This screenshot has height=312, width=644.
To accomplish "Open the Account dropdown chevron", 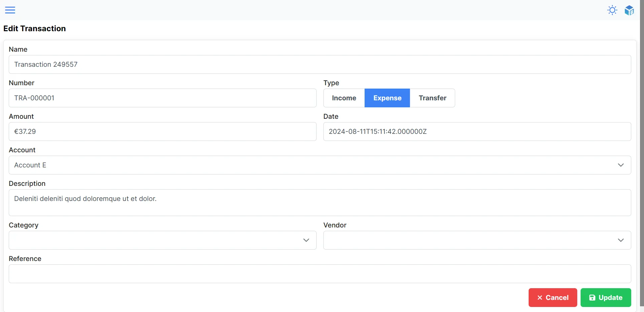I will coord(621,165).
